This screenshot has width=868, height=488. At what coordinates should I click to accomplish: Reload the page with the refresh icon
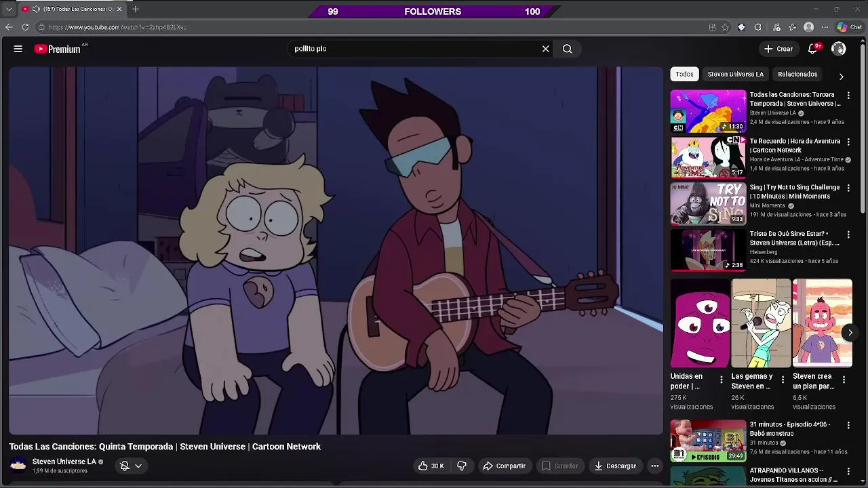pos(25,27)
